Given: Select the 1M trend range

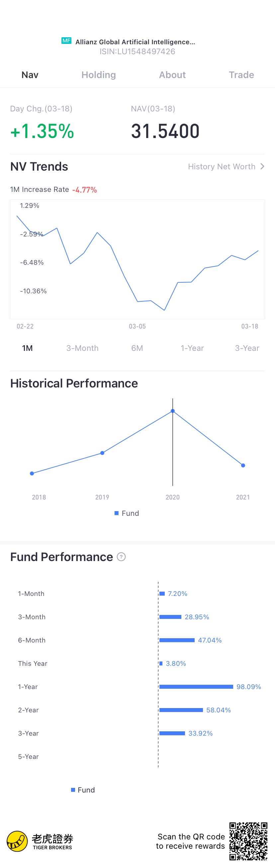Looking at the screenshot, I should pos(27,348).
